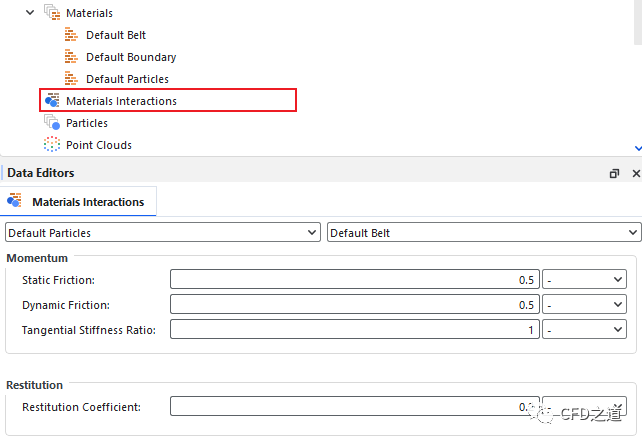Click the Default Boundary material icon
This screenshot has width=642, height=442.
pos(71,57)
